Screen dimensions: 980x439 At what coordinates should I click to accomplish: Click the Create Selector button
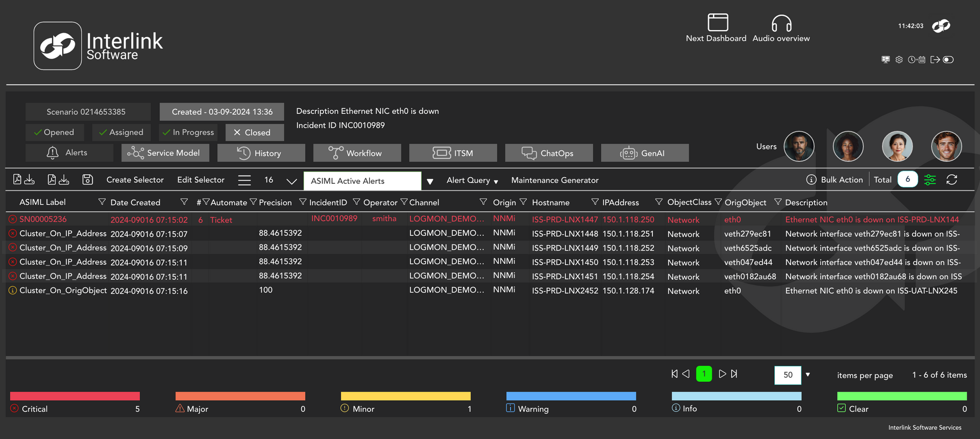[135, 180]
